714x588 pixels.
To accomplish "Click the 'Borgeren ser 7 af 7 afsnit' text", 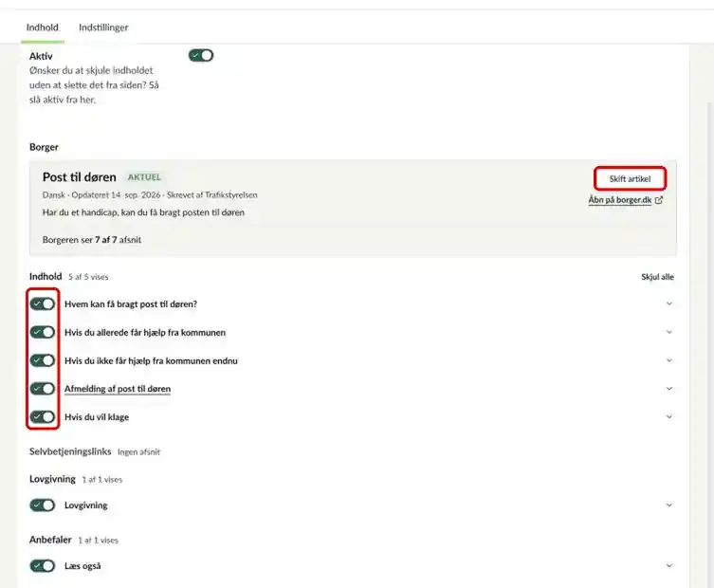I will click(x=92, y=240).
